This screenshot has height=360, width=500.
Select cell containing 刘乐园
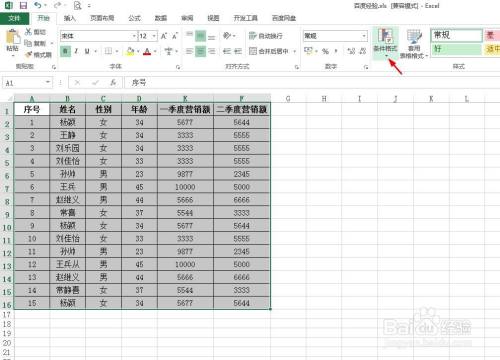(67, 148)
